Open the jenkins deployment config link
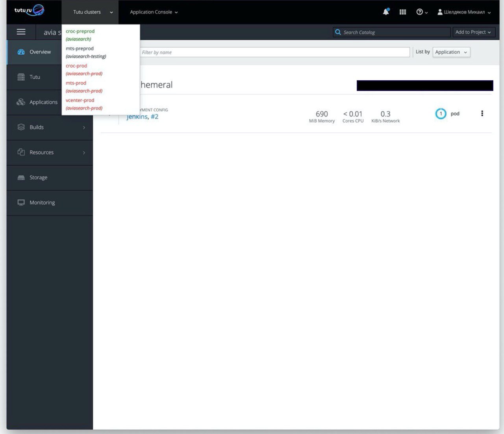Viewport: 504px width, 434px height. coord(137,116)
